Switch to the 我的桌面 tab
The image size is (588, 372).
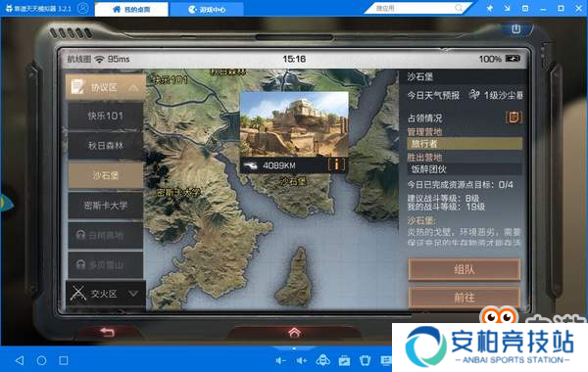[131, 9]
